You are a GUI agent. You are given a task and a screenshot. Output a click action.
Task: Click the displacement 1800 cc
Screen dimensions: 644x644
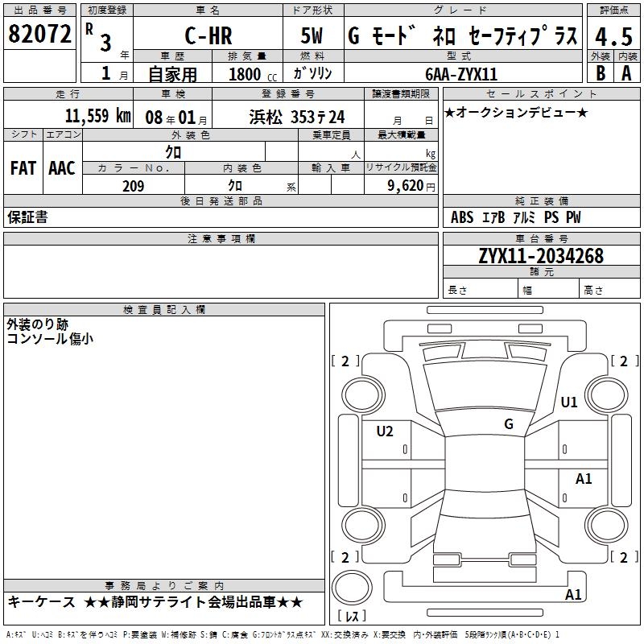tap(253, 75)
